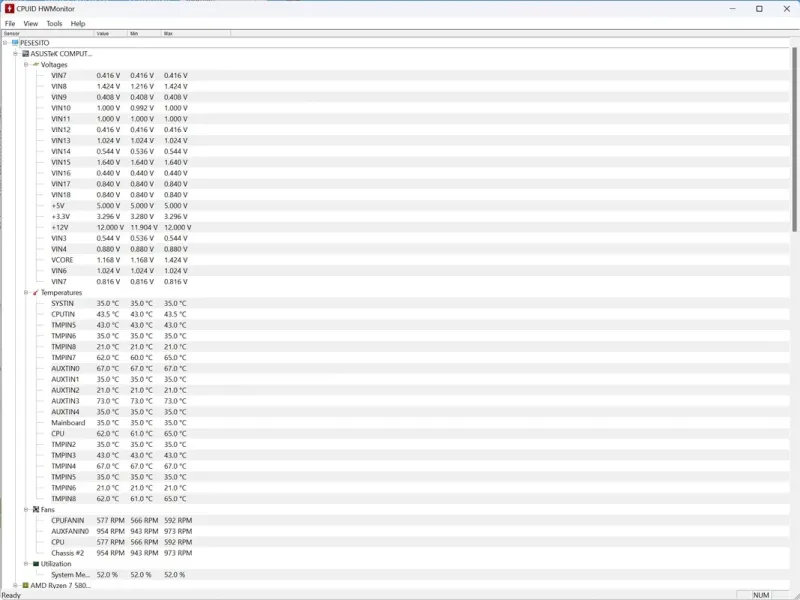Click the ASUSTeK motherboard icon

click(x=25, y=53)
